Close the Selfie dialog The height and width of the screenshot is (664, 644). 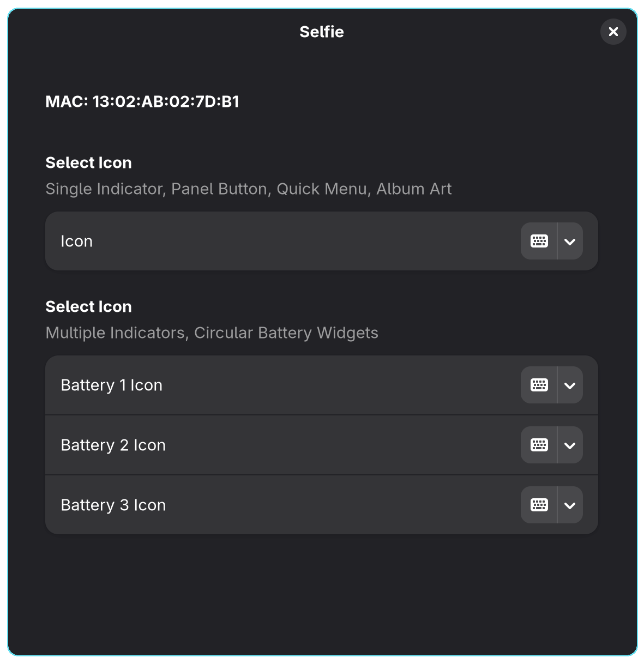click(613, 32)
